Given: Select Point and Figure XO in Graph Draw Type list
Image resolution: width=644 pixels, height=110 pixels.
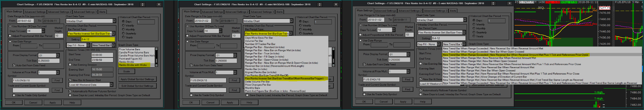Looking at the screenshot, I should [x=136, y=59].
